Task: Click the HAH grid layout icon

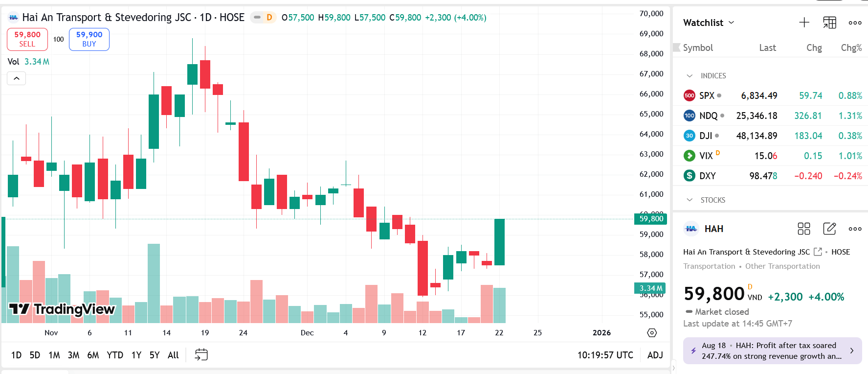Action: click(x=804, y=229)
